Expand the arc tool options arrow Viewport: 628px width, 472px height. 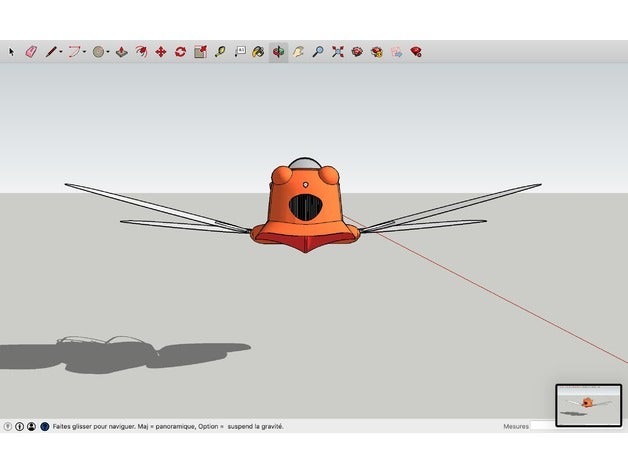click(x=85, y=51)
